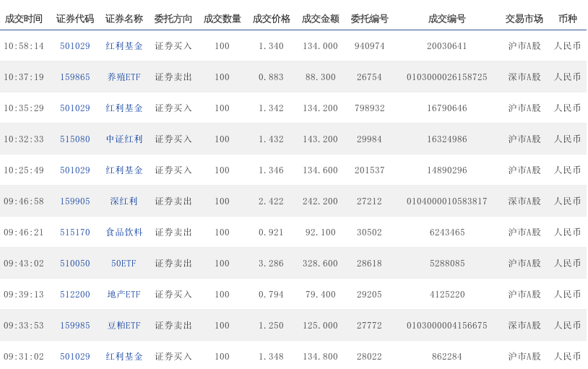Viewport: 588px width, 369px height.
Task: Click the 成交数量 column header
Action: [x=222, y=19]
